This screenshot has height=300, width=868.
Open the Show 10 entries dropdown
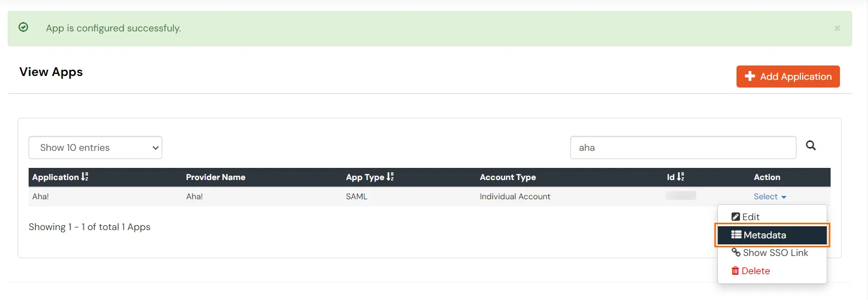95,148
